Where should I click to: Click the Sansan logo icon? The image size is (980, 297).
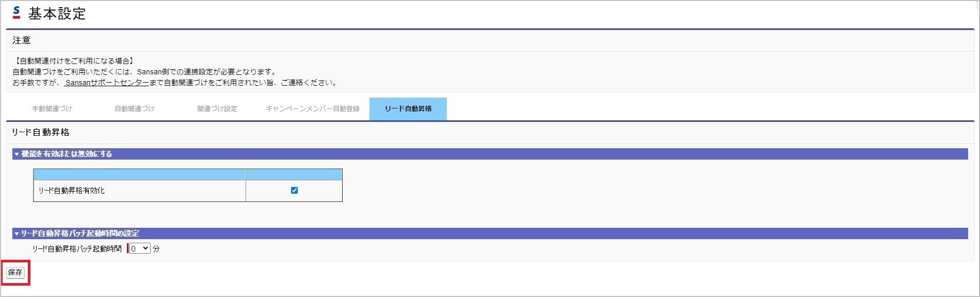pyautogui.click(x=17, y=12)
